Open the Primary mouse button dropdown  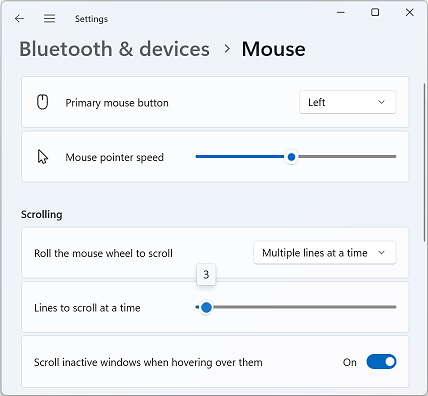[x=347, y=102]
